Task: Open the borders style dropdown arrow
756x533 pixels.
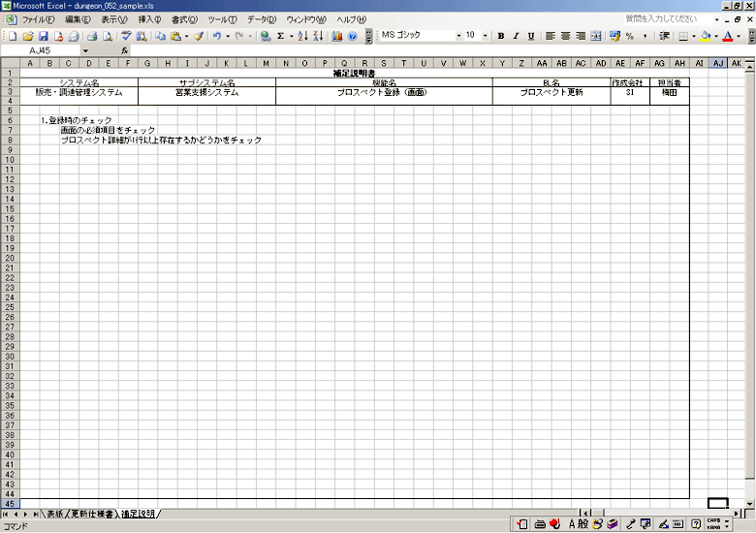Action: click(x=694, y=36)
